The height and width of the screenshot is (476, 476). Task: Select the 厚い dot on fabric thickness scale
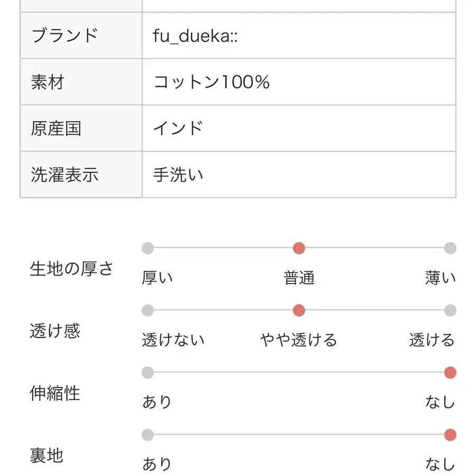pos(148,248)
